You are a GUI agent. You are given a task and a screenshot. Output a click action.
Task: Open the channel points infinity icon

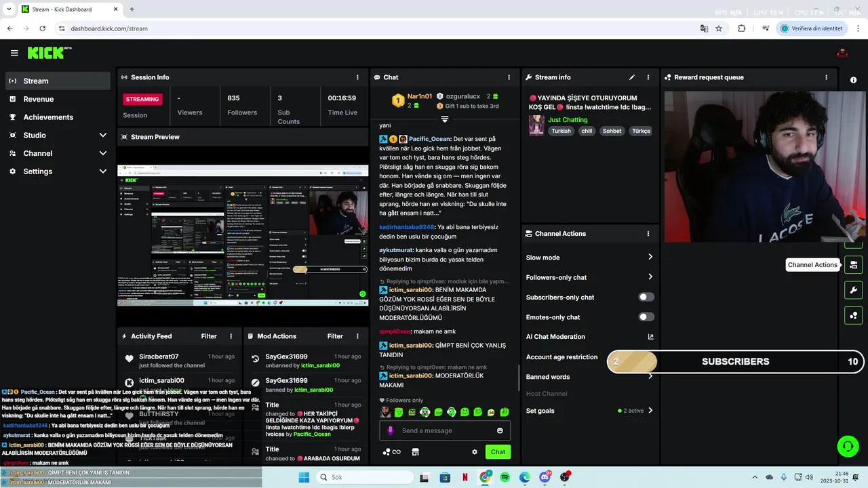click(391, 452)
